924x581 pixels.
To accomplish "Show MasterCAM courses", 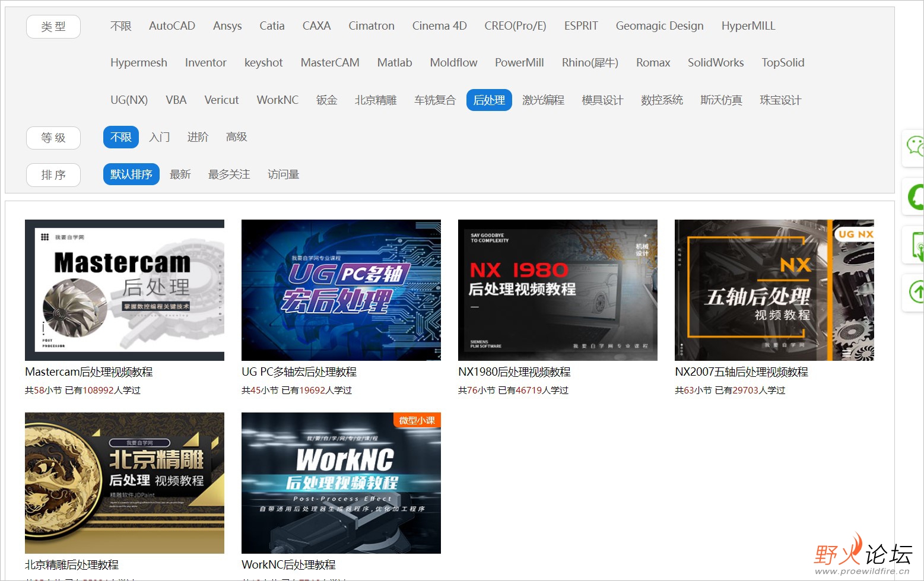I will click(x=330, y=63).
